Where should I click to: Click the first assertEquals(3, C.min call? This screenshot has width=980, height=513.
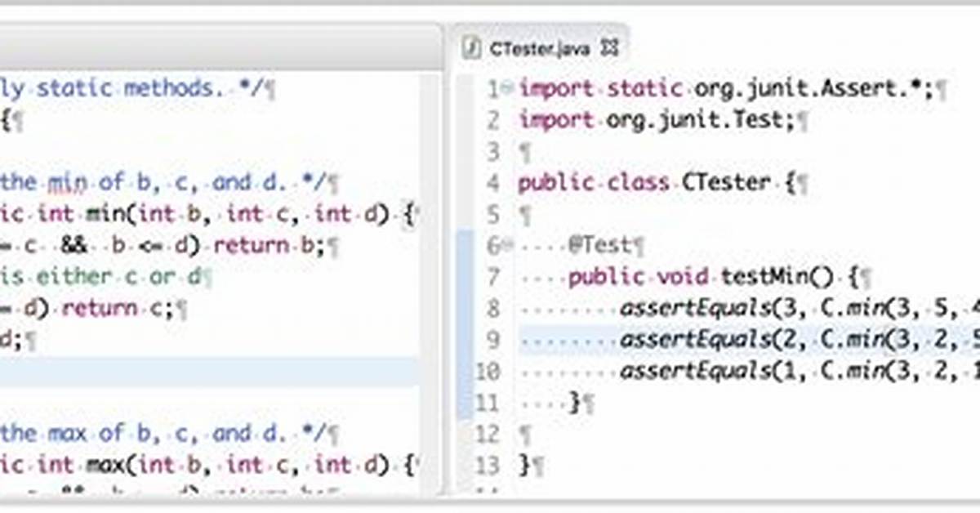tap(800, 309)
